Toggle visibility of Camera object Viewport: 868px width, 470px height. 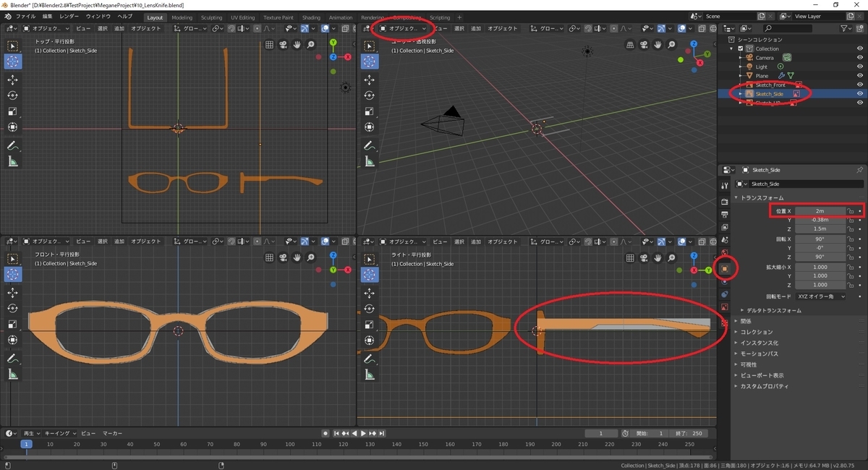click(860, 57)
